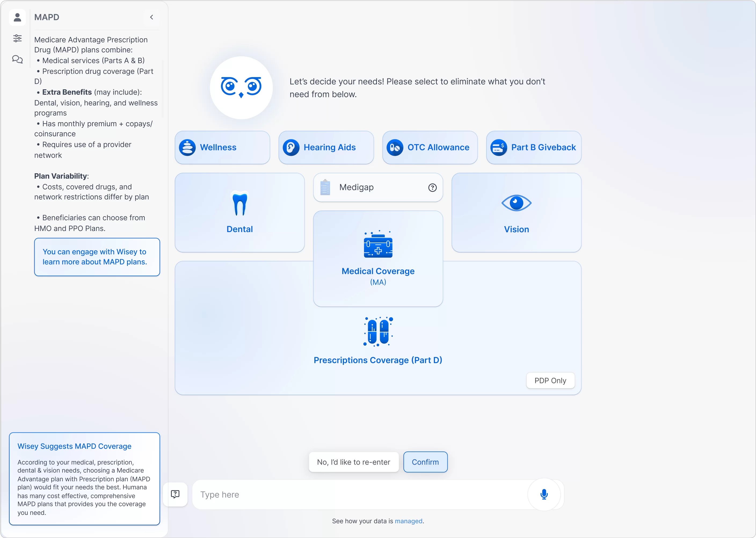Click the Prescriptions Coverage capsules icon
756x538 pixels.
tap(378, 332)
